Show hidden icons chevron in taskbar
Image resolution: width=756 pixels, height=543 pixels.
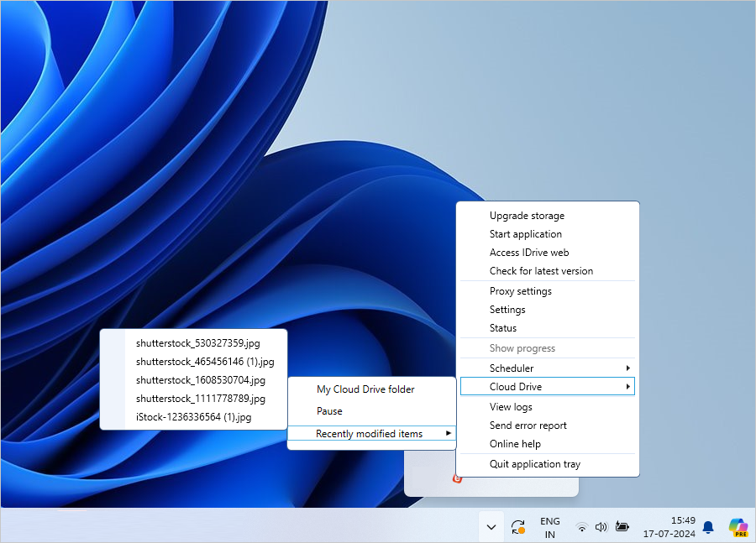click(491, 526)
